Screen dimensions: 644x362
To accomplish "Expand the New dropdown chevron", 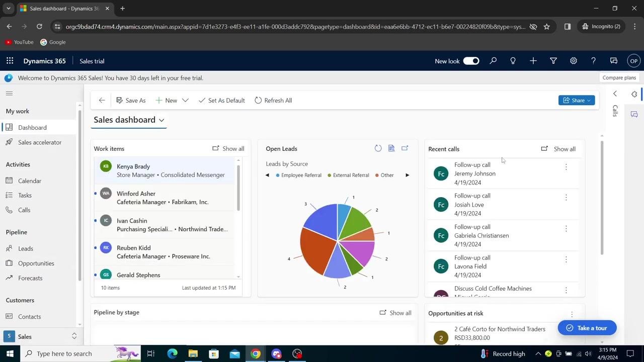I will (x=185, y=101).
